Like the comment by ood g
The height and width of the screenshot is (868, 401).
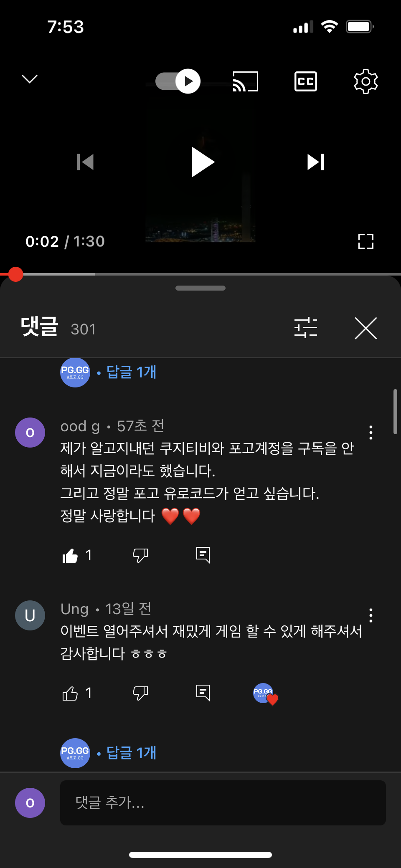pos(70,556)
